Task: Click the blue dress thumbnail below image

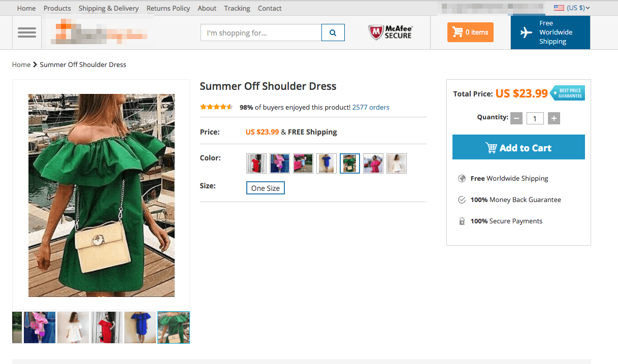Action: 140,327
